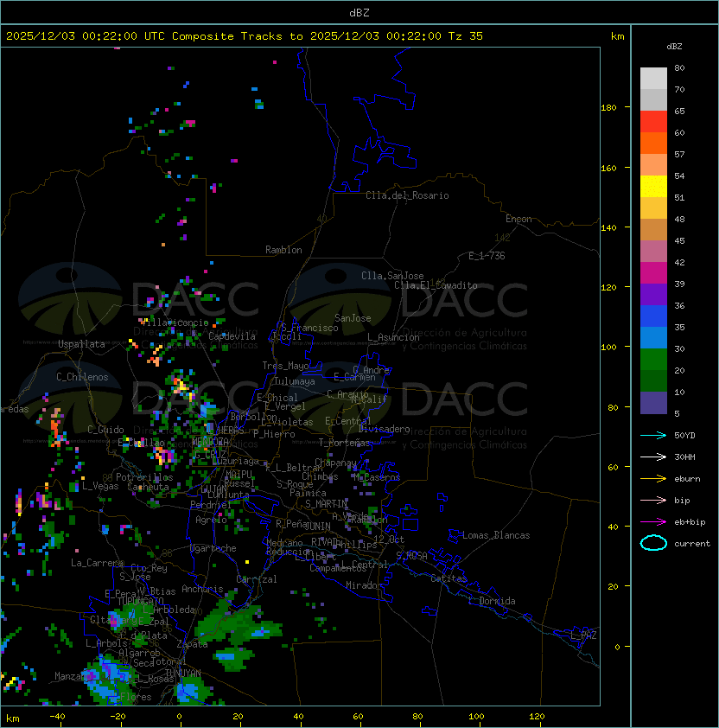The width and height of the screenshot is (719, 728).
Task: Click the Clla.del_Rosario place label
Action: coord(407,195)
